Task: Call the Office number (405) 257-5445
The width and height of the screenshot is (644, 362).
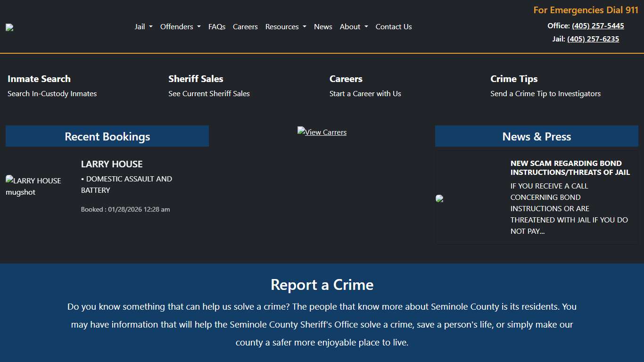Action: point(598,25)
